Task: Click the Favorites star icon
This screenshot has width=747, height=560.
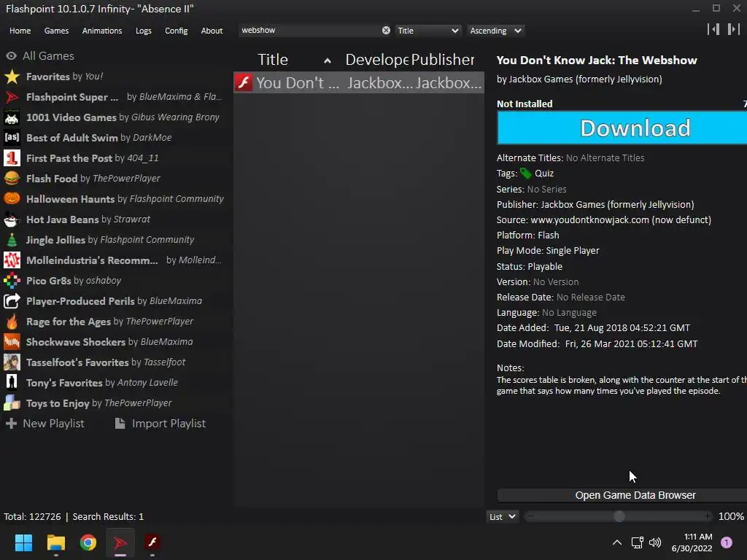Action: pyautogui.click(x=12, y=77)
